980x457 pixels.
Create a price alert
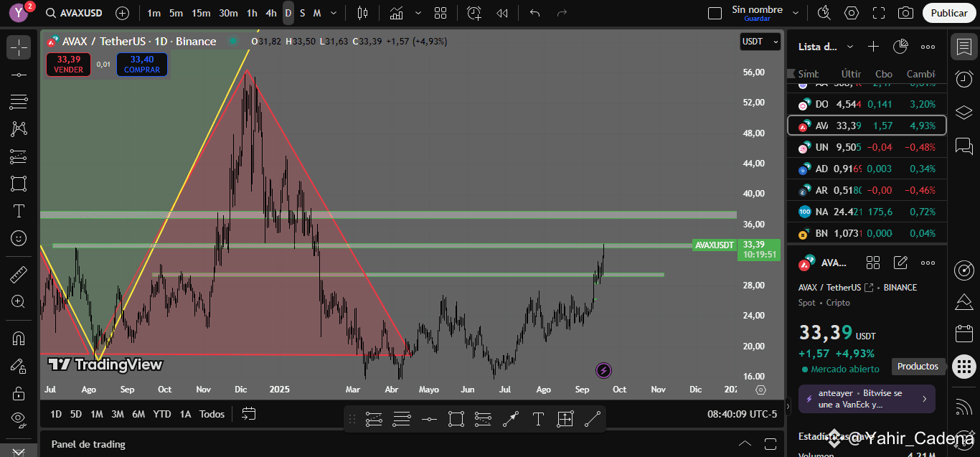474,13
